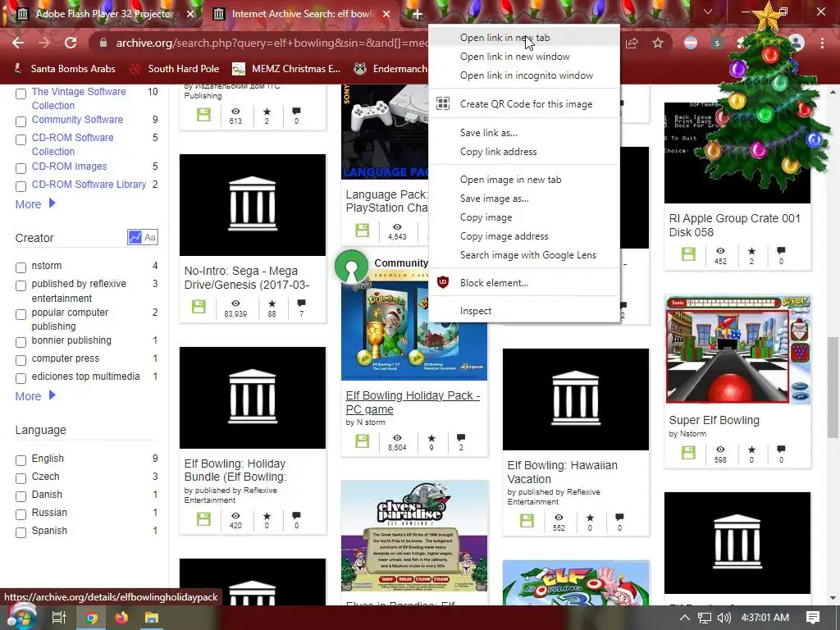
Task: Select uBlock Block element... entry
Action: pyautogui.click(x=524, y=283)
